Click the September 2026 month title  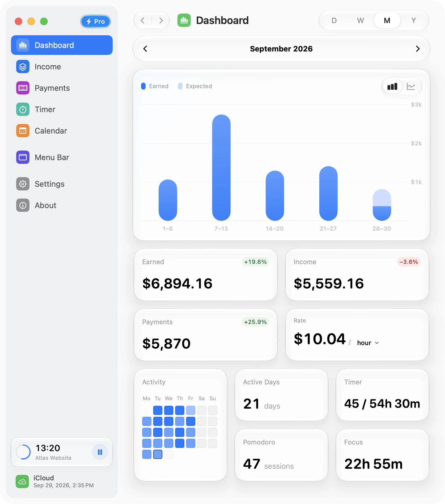coord(281,49)
